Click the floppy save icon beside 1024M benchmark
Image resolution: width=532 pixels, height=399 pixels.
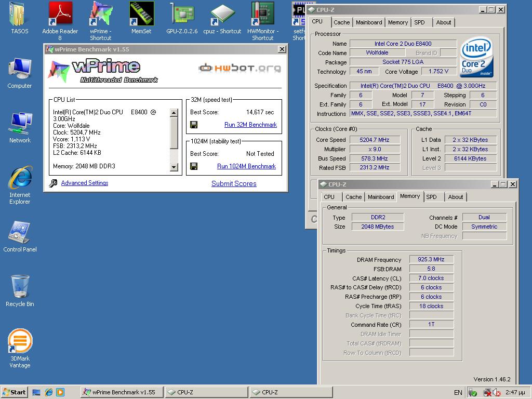(194, 166)
